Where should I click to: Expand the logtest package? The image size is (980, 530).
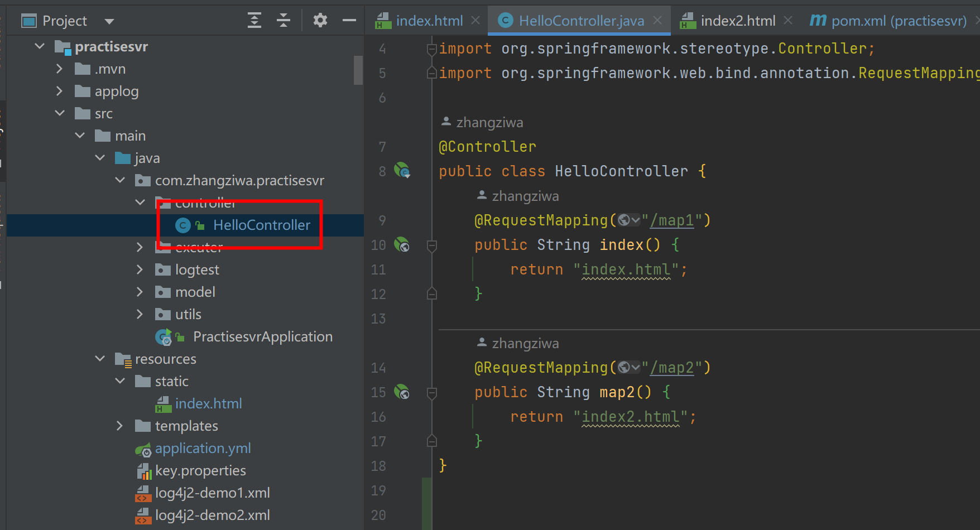(140, 269)
